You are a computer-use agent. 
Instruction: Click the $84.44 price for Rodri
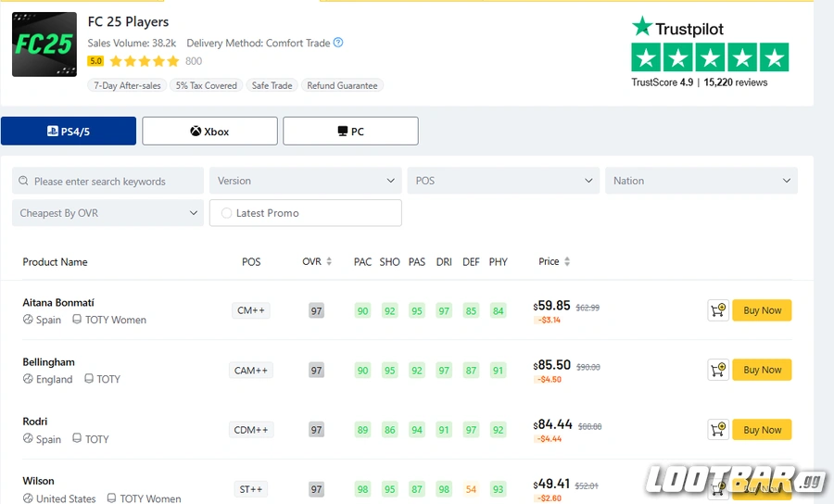point(552,424)
